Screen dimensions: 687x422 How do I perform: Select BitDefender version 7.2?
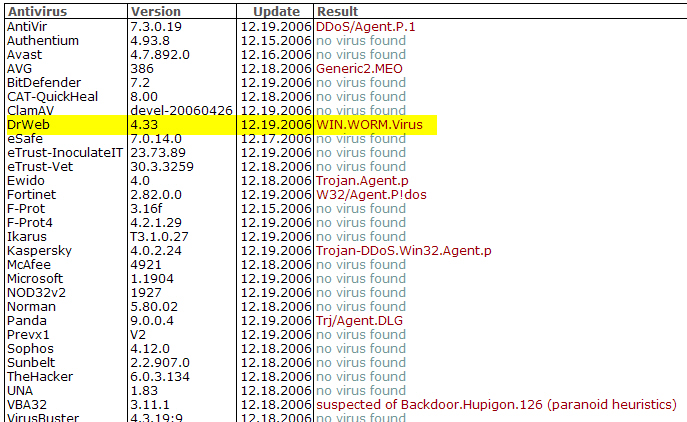point(140,83)
